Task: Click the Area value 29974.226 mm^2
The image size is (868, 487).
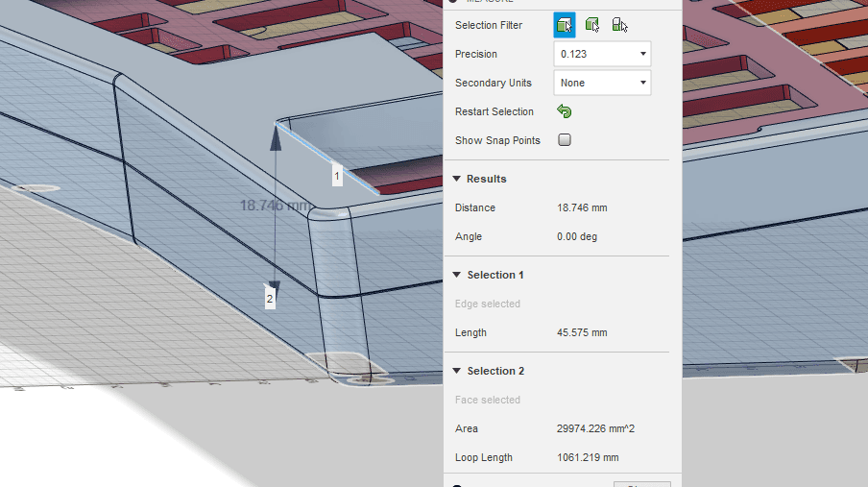Action: point(594,428)
